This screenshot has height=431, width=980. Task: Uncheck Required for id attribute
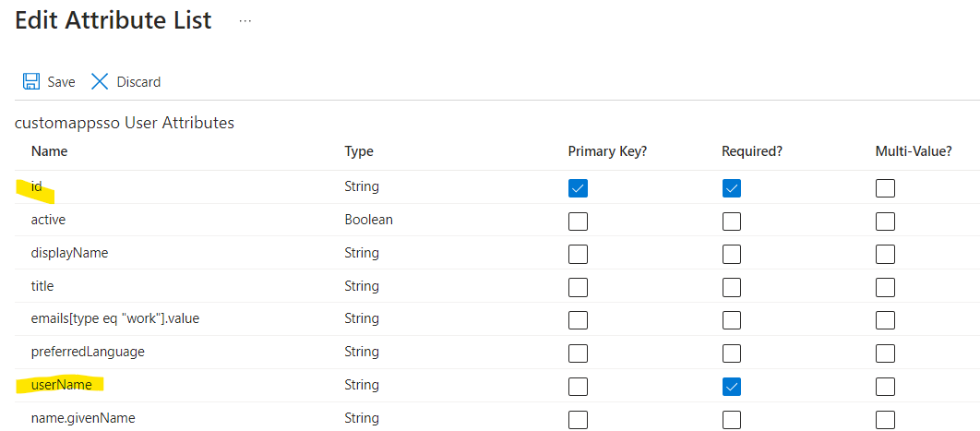pyautogui.click(x=731, y=187)
